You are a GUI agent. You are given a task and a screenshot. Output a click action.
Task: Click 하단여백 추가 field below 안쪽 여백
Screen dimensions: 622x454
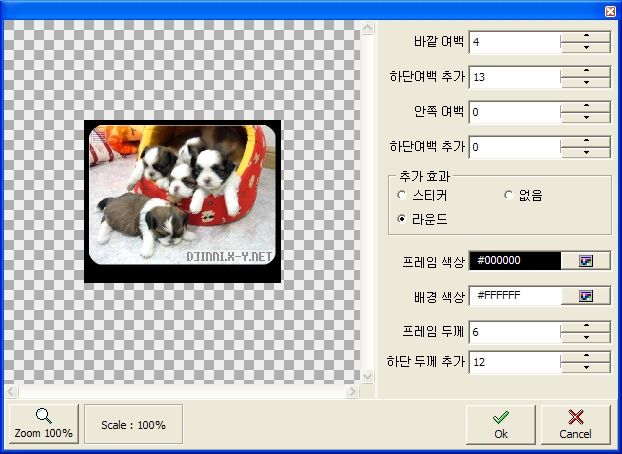tap(515, 147)
